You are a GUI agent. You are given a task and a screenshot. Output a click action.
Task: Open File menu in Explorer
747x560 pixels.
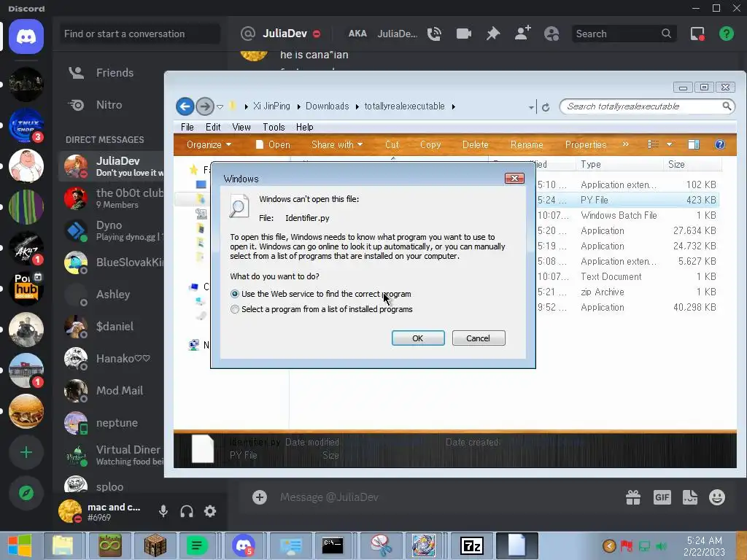pos(187,127)
